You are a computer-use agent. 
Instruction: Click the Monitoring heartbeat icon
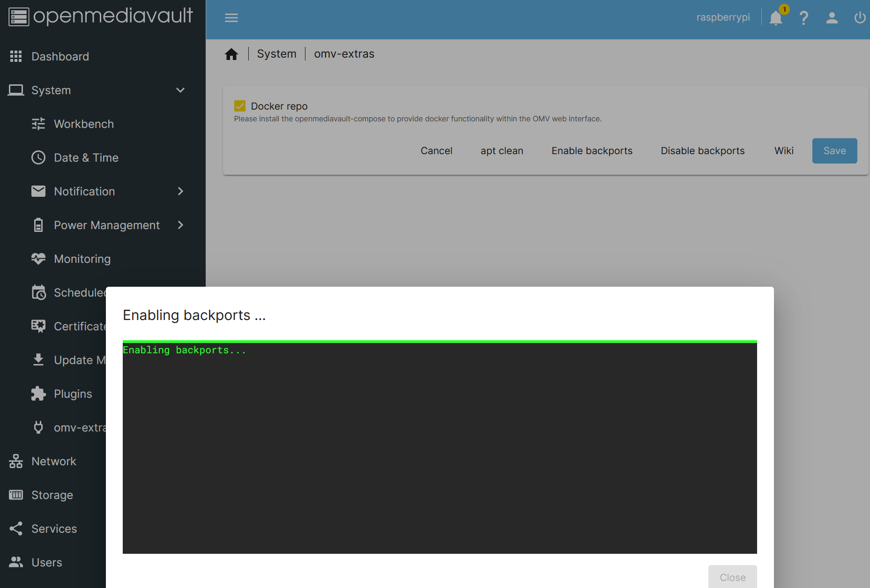point(38,258)
